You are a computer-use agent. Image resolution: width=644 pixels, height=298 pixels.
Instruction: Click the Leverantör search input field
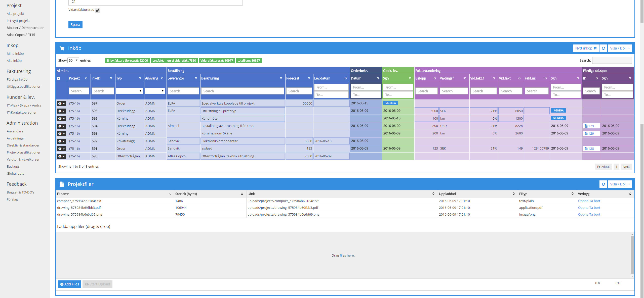183,91
